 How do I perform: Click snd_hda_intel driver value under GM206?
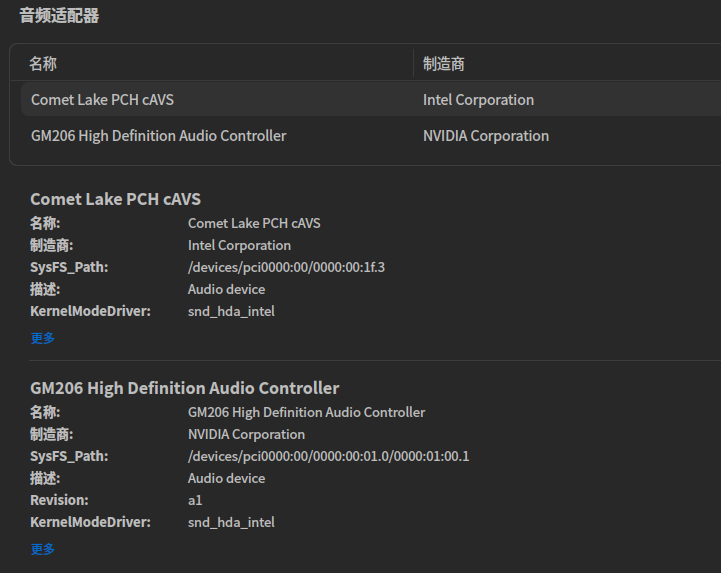pos(231,522)
